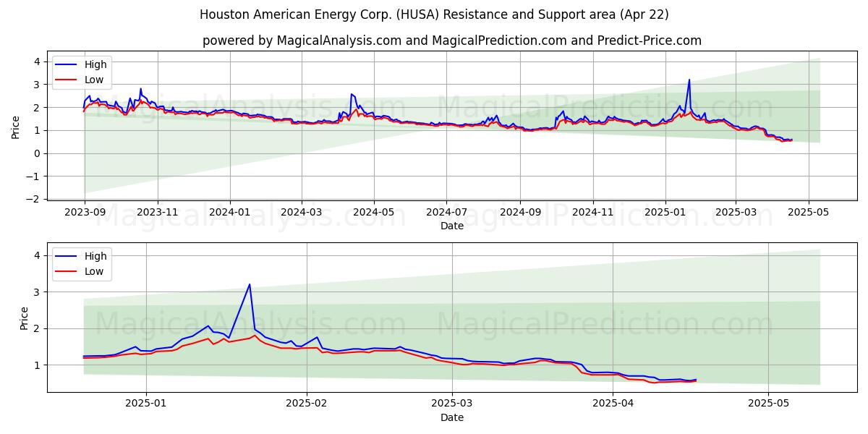
Task: Click the "2023-11" x-axis tick label
Action: coord(157,212)
